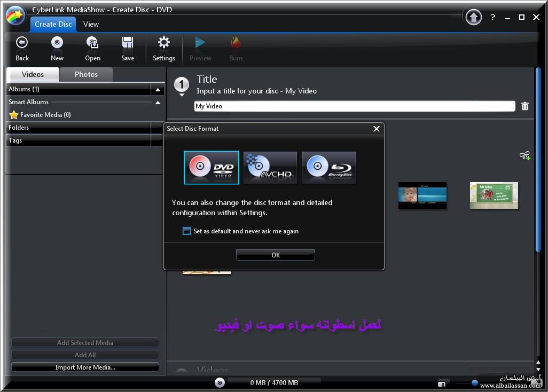Click the MediaShow logo in the title bar
This screenshot has width=548, height=392.
click(x=15, y=15)
